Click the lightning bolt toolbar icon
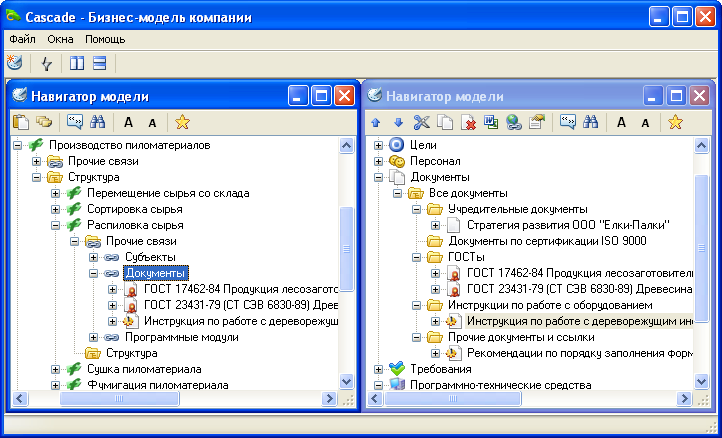The image size is (722, 438). coord(46,63)
